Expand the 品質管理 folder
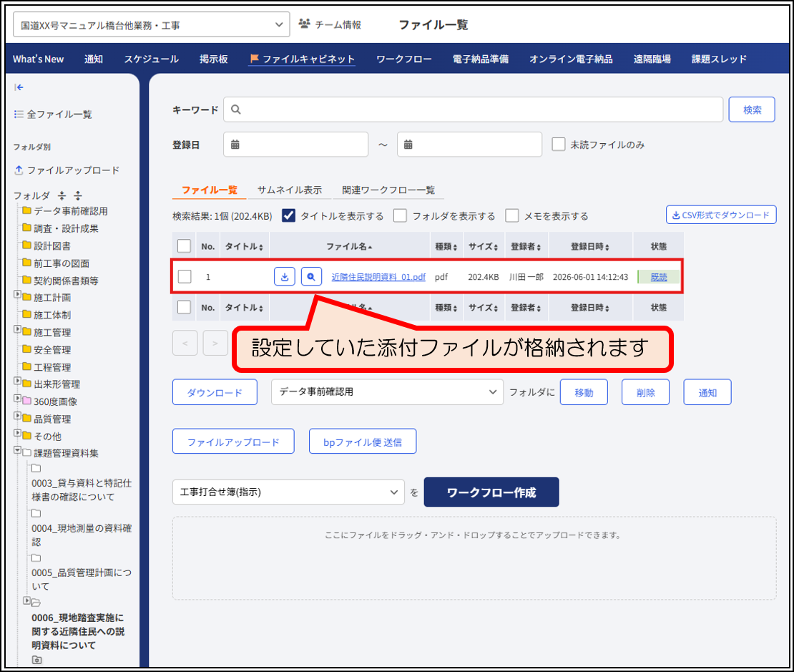Image resolution: width=794 pixels, height=672 pixels. (18, 416)
